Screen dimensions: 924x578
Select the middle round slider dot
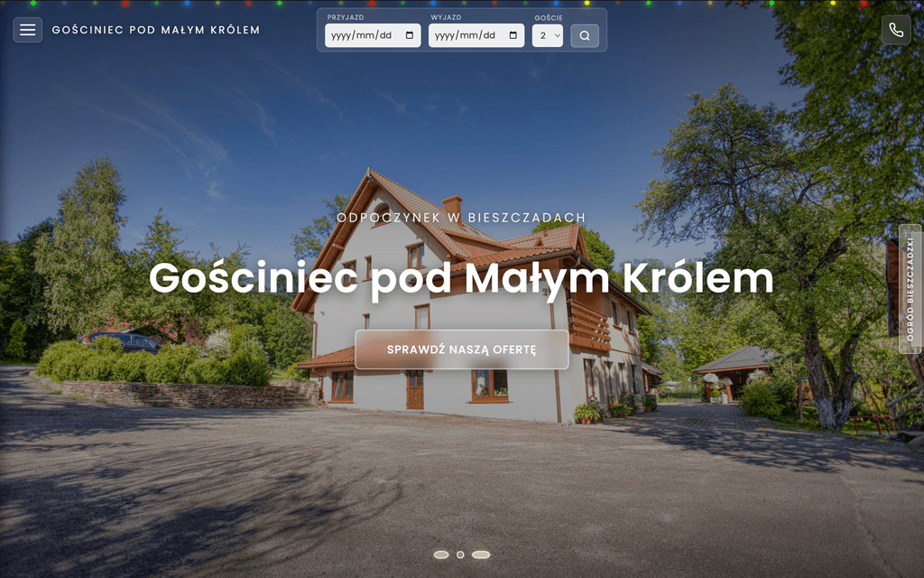click(x=460, y=555)
